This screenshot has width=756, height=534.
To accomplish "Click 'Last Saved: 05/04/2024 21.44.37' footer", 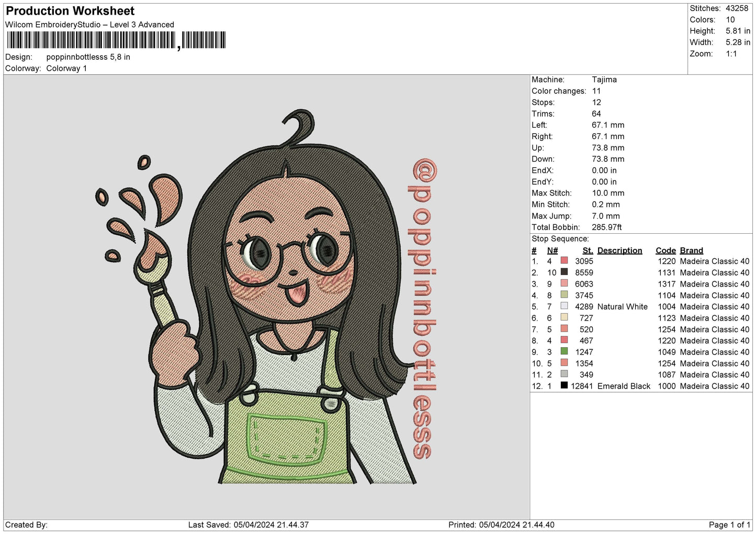I will [249, 525].
